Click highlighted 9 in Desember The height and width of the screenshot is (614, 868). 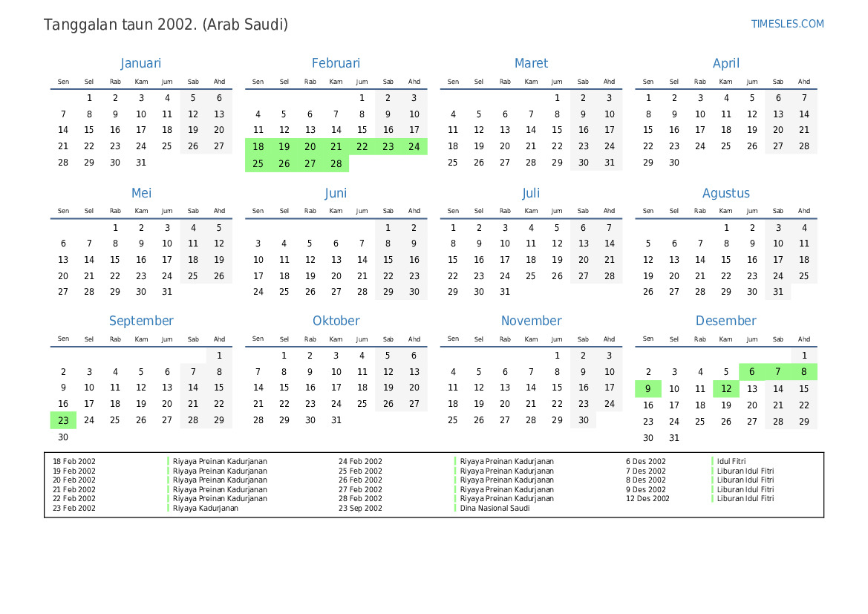(647, 388)
